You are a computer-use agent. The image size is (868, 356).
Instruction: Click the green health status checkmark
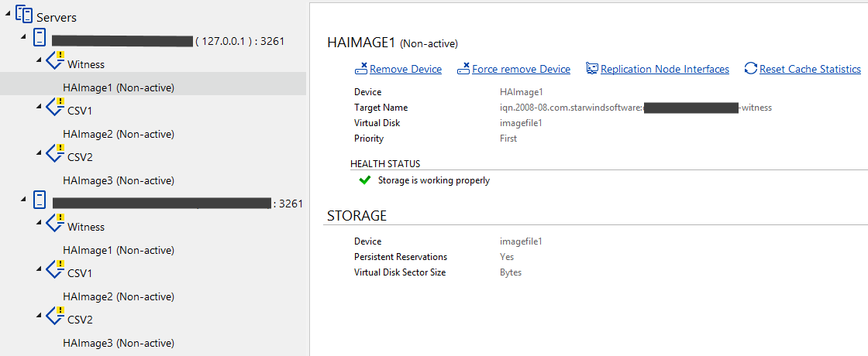[364, 180]
